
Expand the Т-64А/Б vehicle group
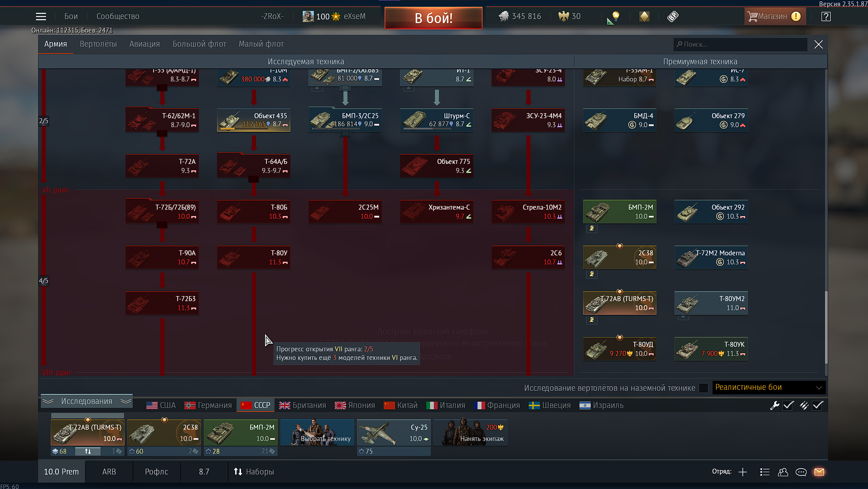coord(254,179)
